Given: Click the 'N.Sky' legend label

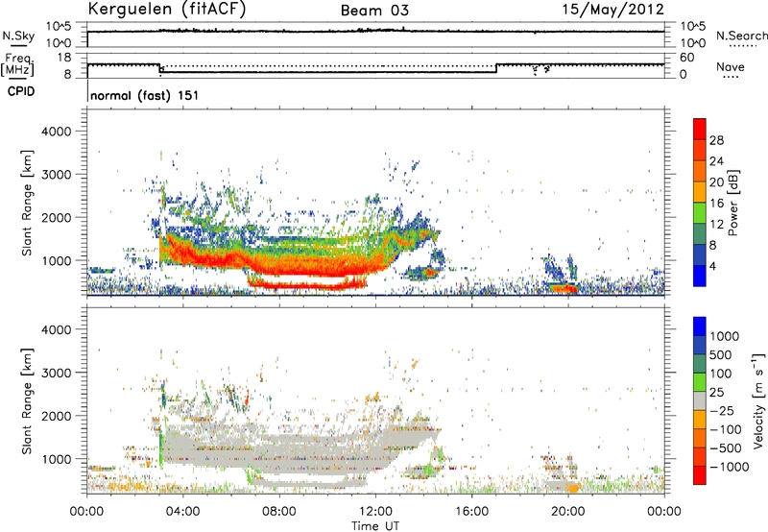Looking at the screenshot, I should [18, 36].
